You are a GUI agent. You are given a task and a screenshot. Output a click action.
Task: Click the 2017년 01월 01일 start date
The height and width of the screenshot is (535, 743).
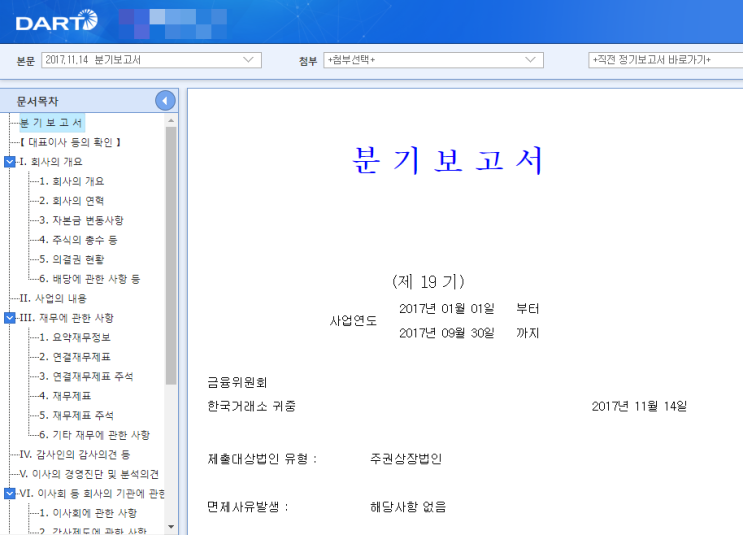click(x=446, y=309)
